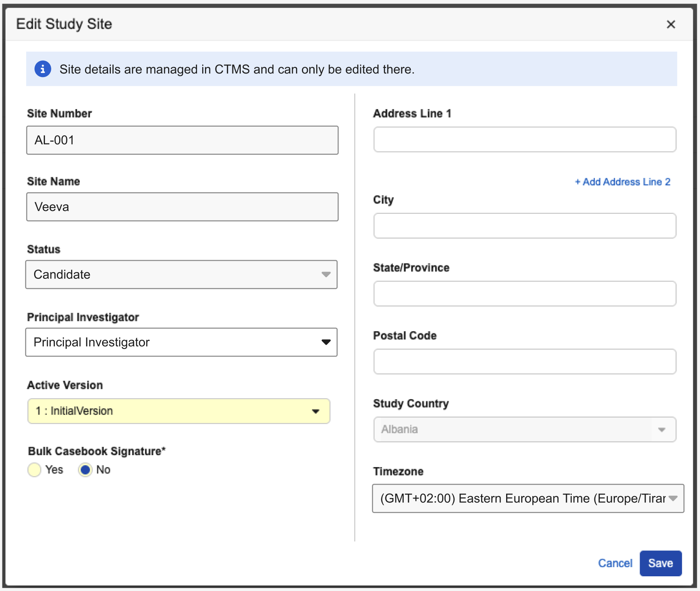
Task: Click the State/Province label
Action: coord(412,268)
